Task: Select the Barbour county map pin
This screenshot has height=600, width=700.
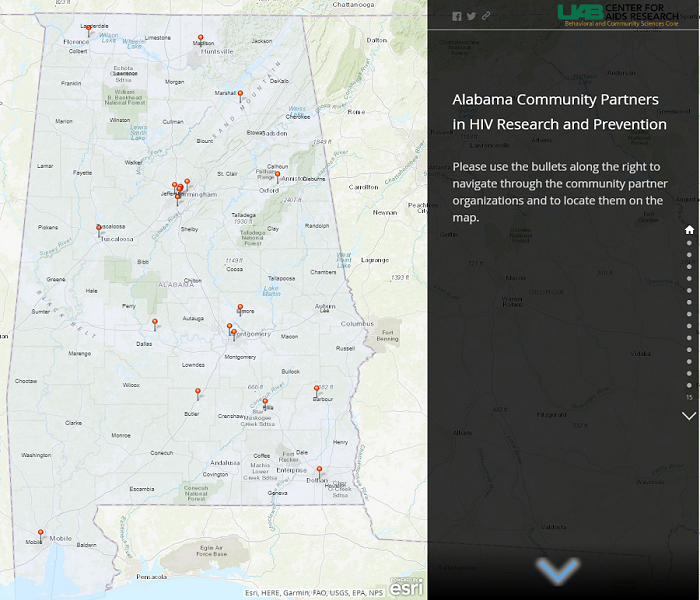Action: (317, 388)
